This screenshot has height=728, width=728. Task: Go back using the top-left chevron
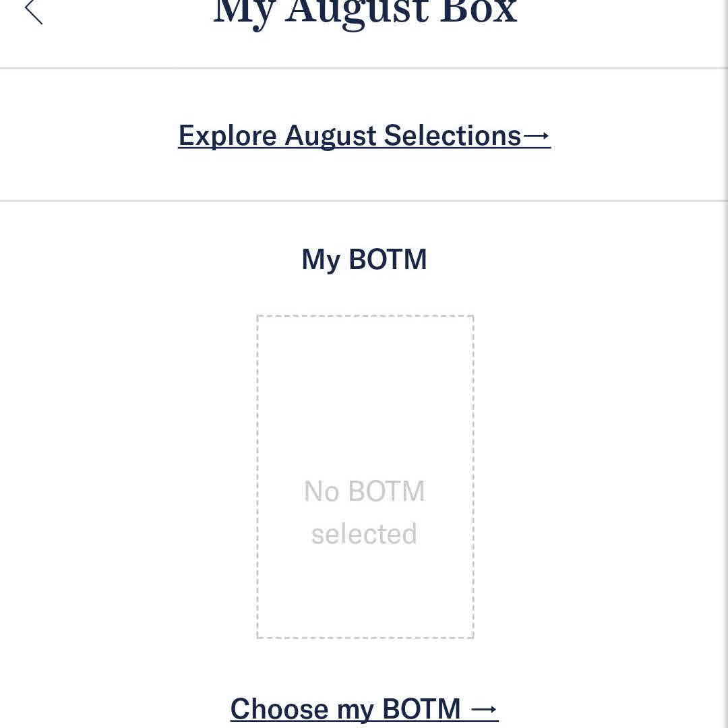(34, 11)
